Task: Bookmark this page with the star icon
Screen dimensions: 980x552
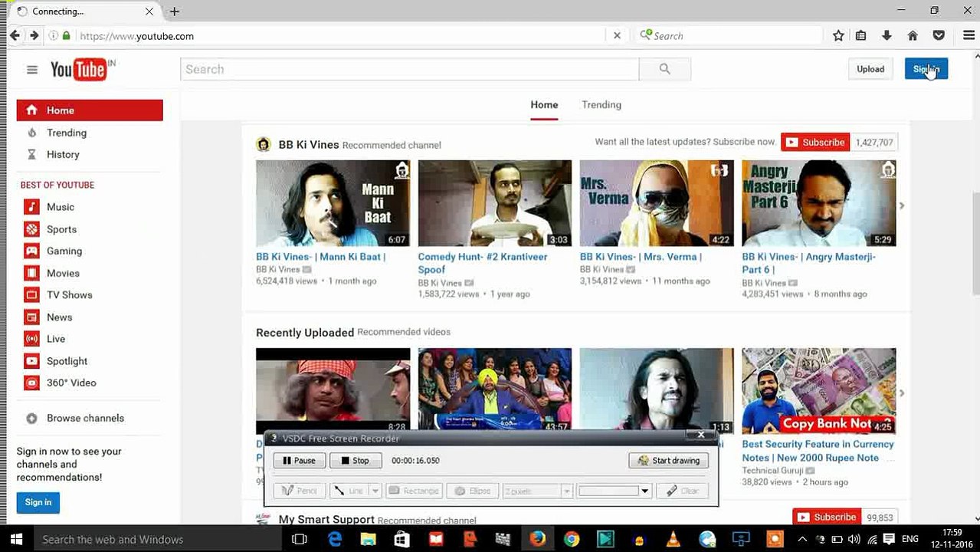Action: pos(838,36)
